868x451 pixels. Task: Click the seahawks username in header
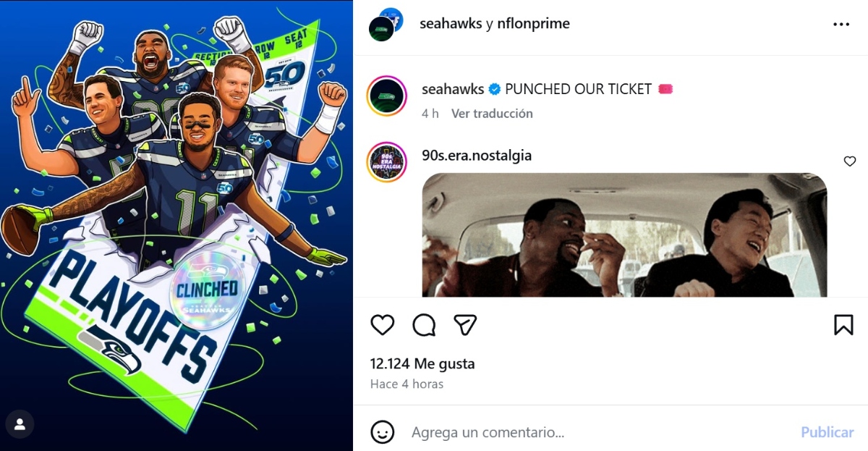click(451, 24)
